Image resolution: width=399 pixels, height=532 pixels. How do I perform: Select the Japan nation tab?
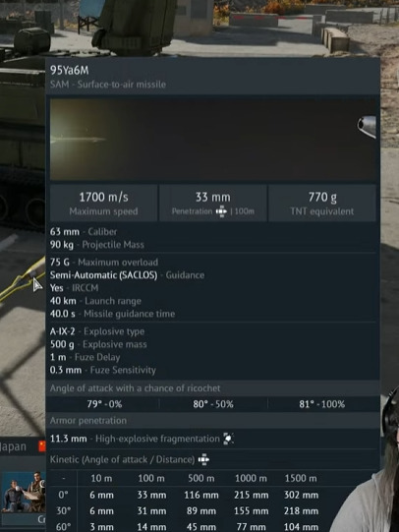pos(14,446)
